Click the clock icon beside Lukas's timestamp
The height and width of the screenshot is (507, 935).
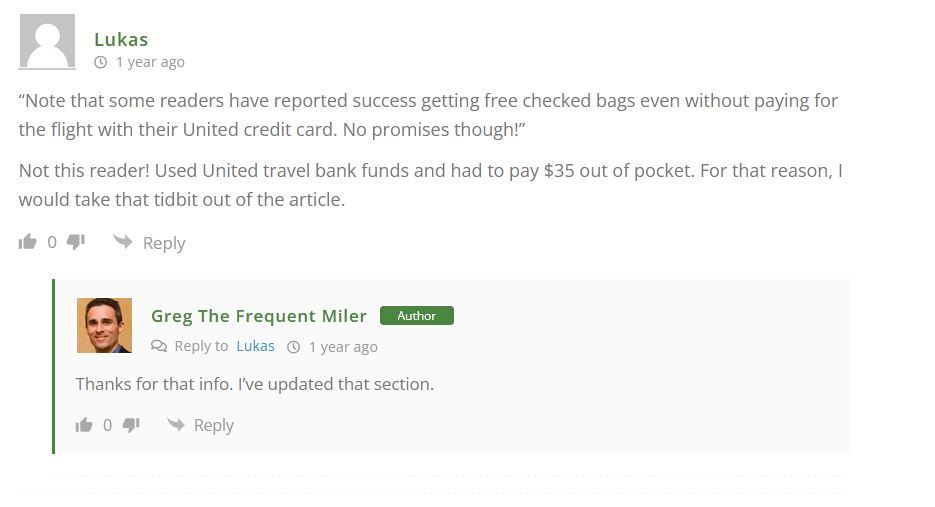point(101,62)
